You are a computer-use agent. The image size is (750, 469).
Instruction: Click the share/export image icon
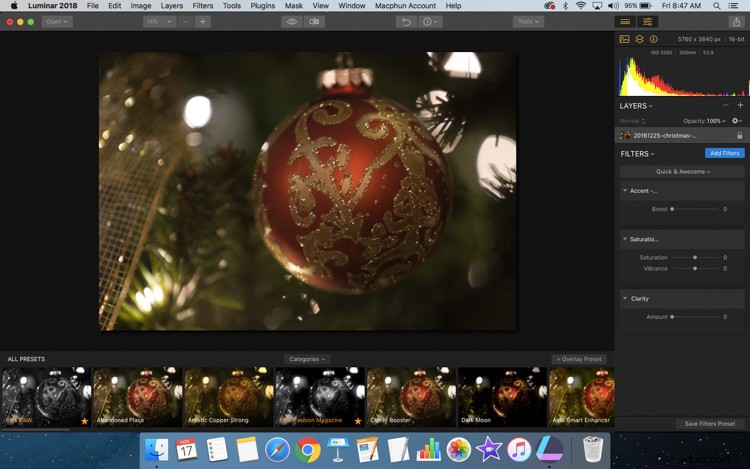(736, 22)
